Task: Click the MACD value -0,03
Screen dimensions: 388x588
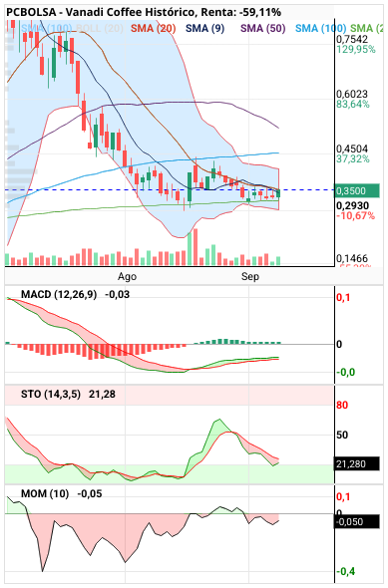Action: click(117, 295)
